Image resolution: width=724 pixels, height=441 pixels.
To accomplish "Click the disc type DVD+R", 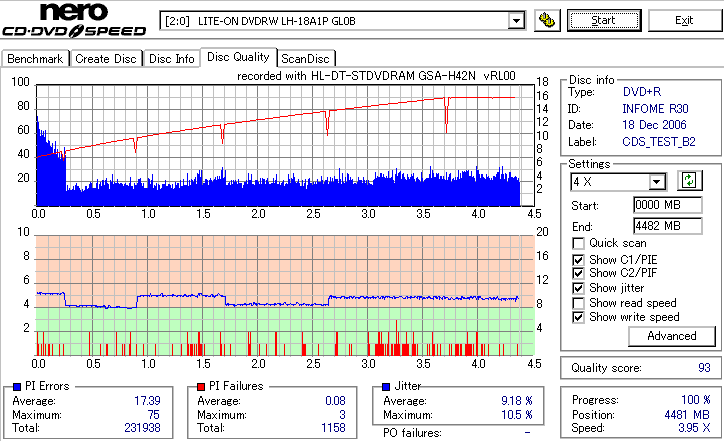I will pos(642,92).
